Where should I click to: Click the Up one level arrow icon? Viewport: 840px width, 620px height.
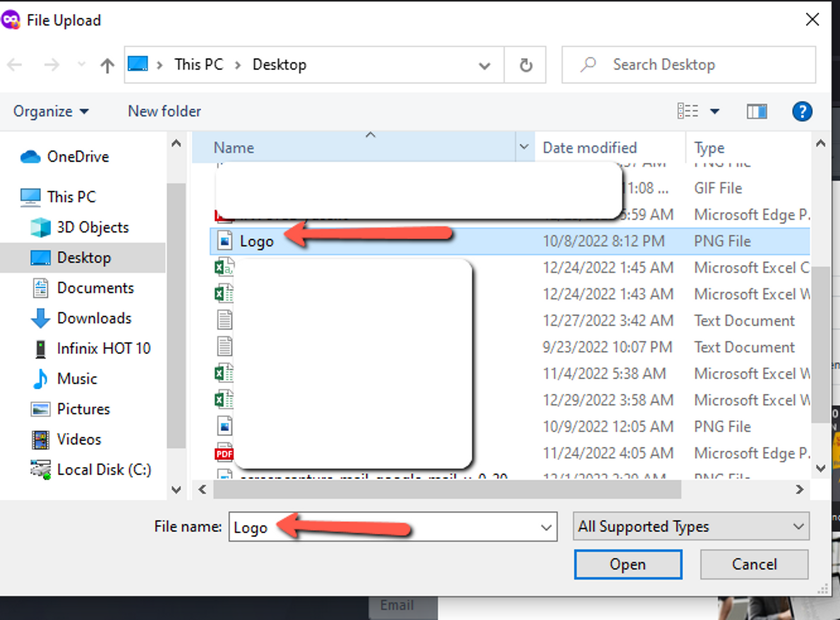107,65
